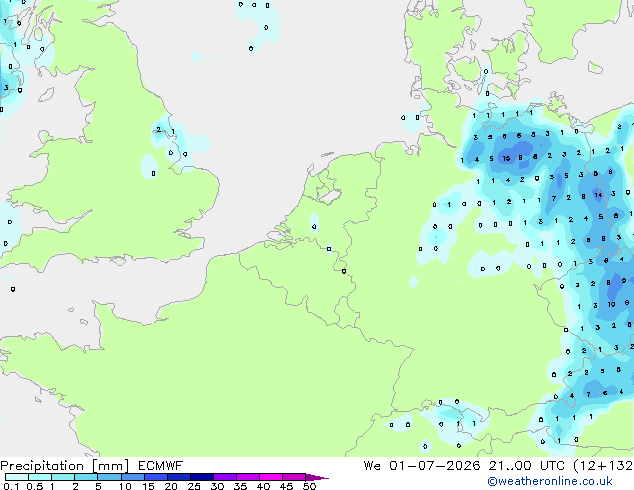Click the date '01-07-2026' in the footer
This screenshot has width=634, height=490.
tap(435, 466)
